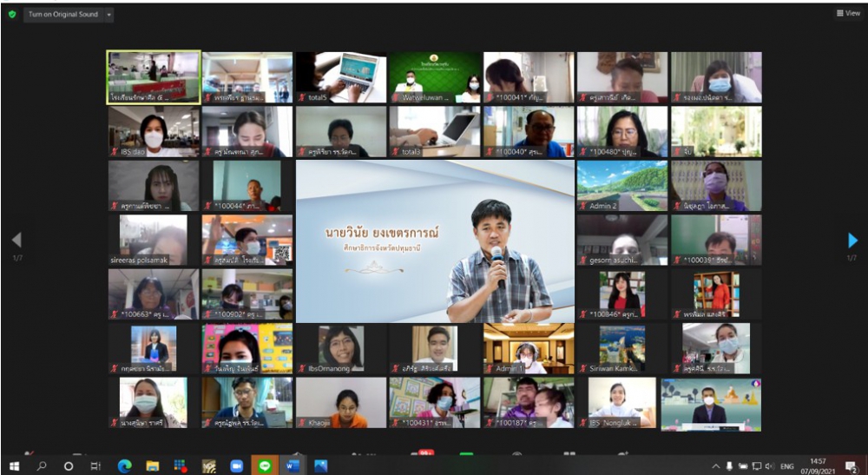Click the Windows Start button
This screenshot has height=475, width=868.
15,466
